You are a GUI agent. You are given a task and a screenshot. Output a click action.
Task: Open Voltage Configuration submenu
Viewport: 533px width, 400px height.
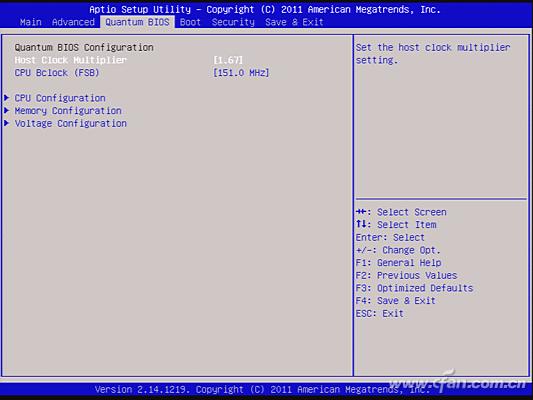coord(71,123)
